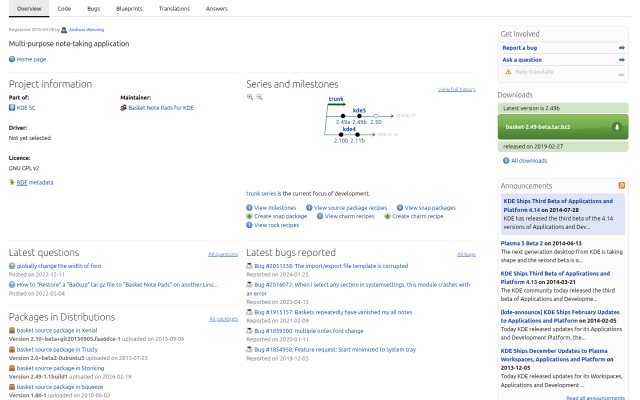640x400 pixels.
Task: Click the person icon beside Andreas Wenning
Action: point(64,30)
